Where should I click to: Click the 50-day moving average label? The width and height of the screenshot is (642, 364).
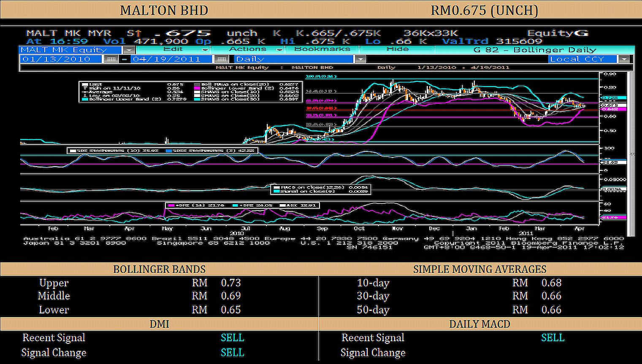click(373, 310)
